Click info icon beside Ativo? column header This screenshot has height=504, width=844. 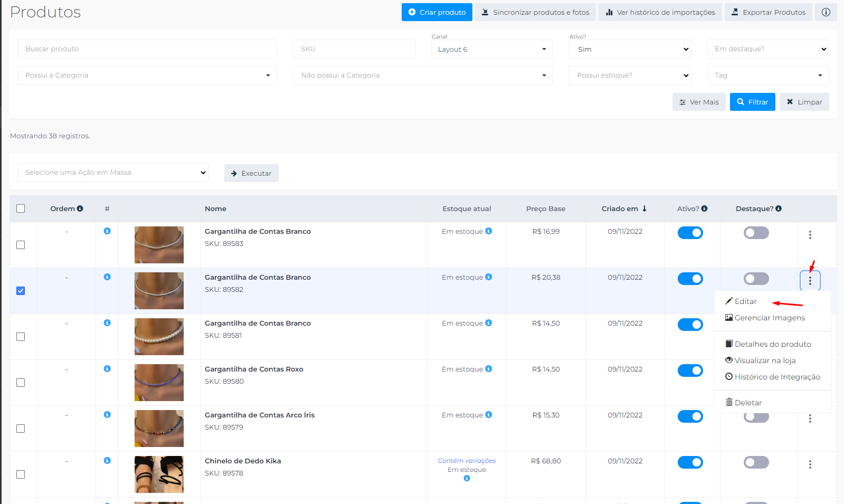pos(704,208)
